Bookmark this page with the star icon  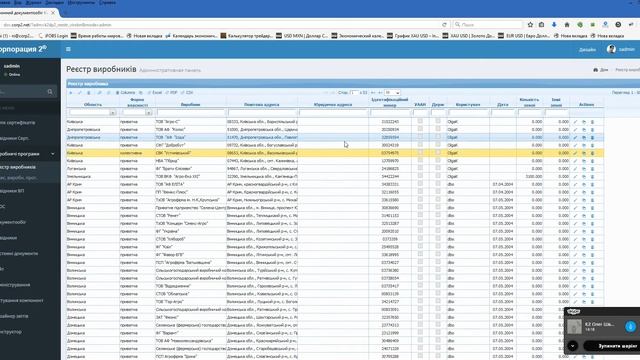530,25
